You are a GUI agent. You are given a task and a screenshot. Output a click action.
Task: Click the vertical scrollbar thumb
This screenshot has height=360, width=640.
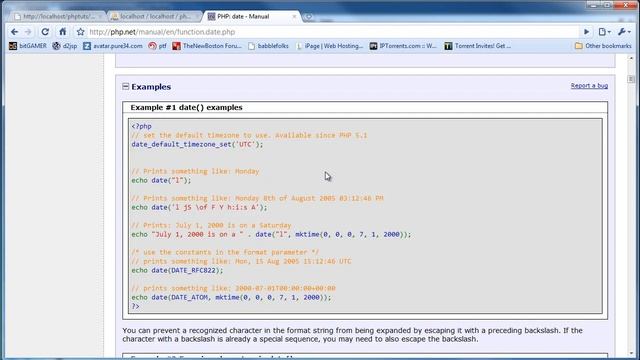tap(631, 79)
